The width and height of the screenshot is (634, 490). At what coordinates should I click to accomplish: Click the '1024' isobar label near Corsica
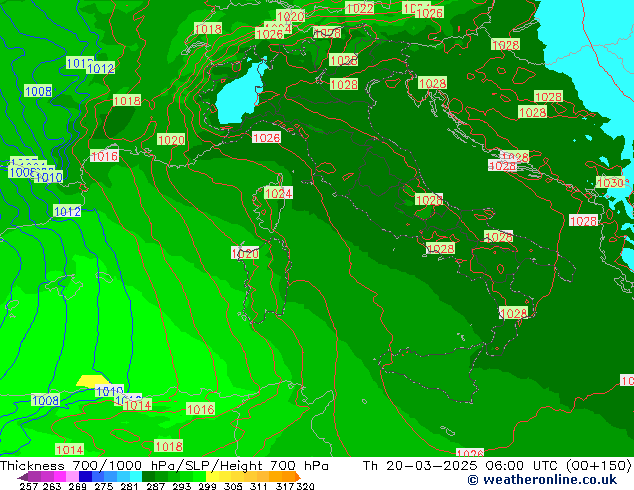point(278,193)
